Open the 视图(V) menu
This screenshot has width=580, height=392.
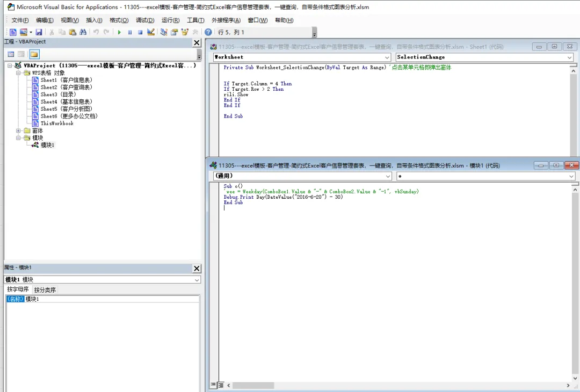pyautogui.click(x=70, y=20)
